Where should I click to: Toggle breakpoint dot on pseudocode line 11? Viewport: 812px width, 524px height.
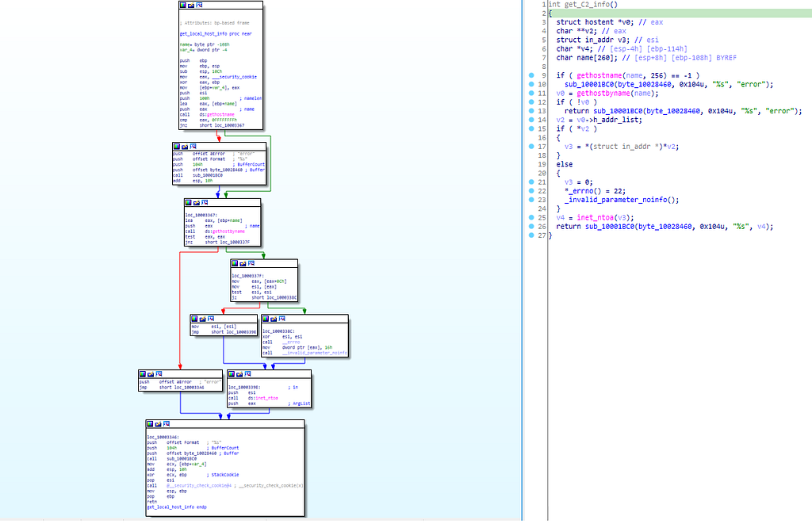[531, 94]
